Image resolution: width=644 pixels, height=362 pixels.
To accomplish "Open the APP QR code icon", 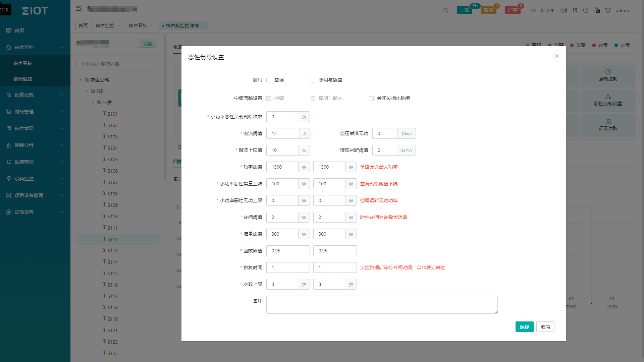I will (542, 10).
